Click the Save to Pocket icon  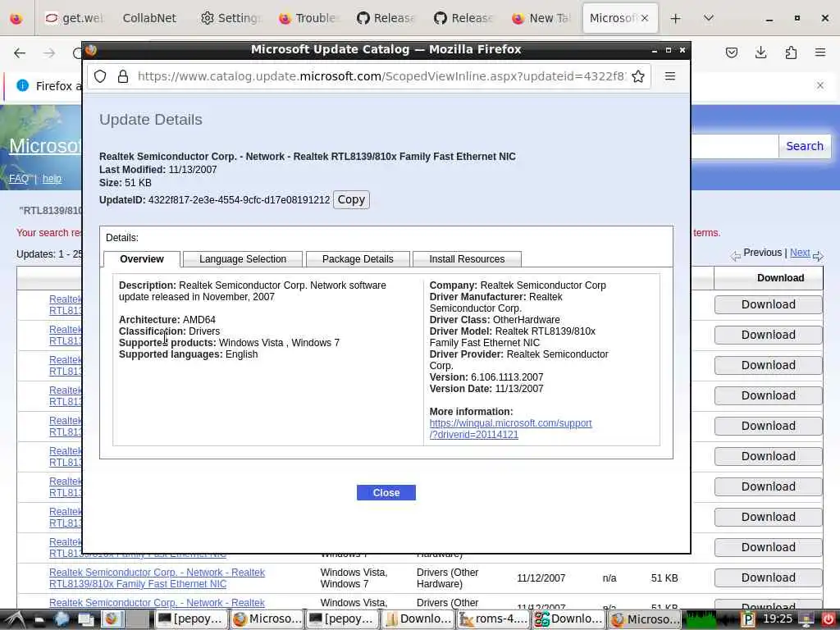731,52
